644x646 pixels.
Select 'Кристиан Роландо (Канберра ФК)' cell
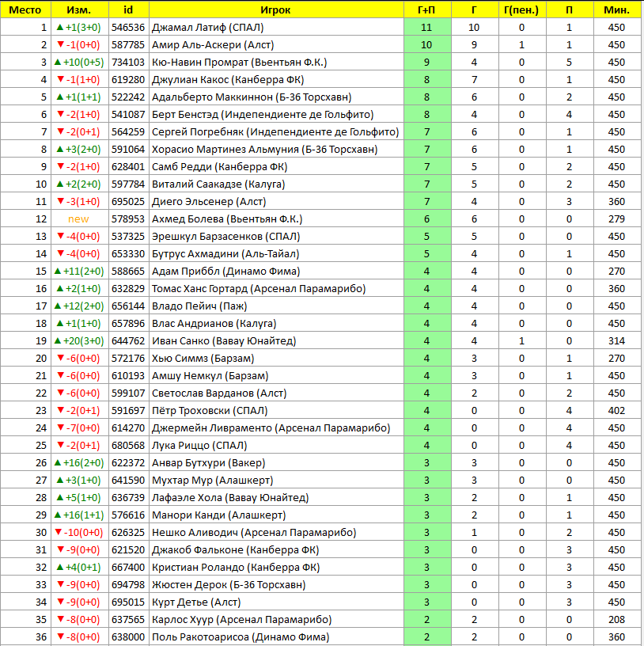[276, 567]
